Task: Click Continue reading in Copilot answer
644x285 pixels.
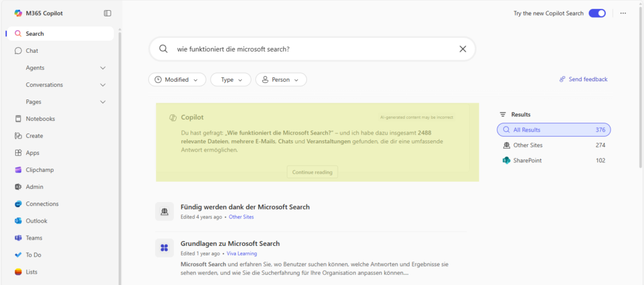Action: [312, 172]
